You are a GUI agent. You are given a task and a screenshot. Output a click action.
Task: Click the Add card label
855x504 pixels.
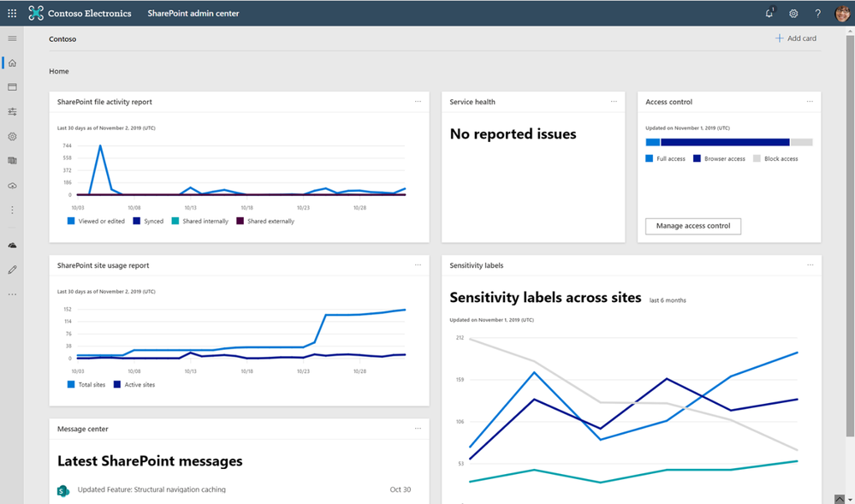[x=802, y=39]
